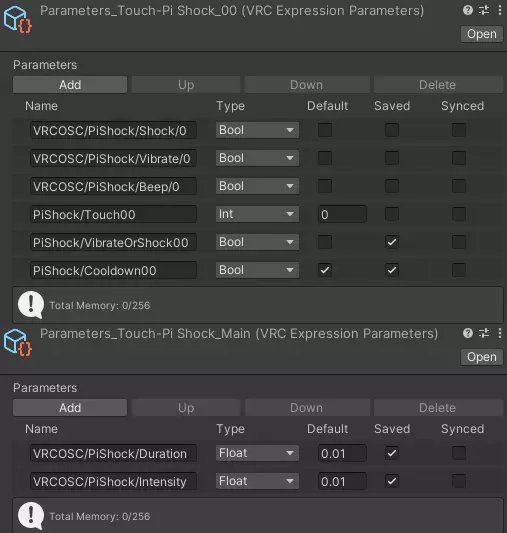Image resolution: width=507 pixels, height=533 pixels.
Task: Edit default value field of VRCOSC/PiShock/Duration
Action: pos(342,453)
